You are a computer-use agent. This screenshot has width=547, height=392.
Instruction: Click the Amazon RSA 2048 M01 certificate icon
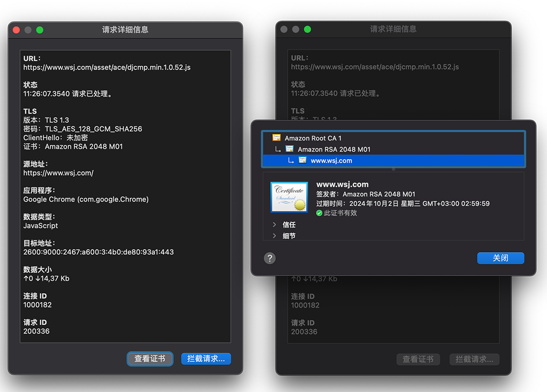pos(290,149)
